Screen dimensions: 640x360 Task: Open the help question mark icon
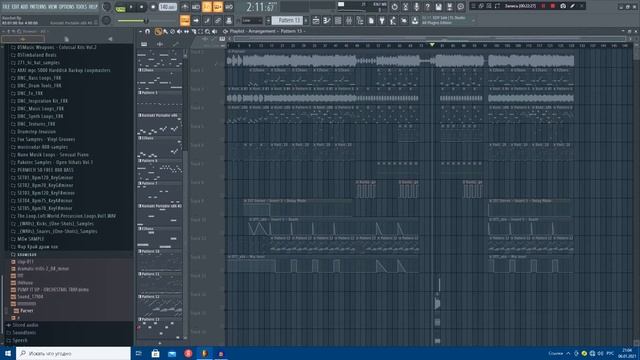pyautogui.click(x=428, y=7)
